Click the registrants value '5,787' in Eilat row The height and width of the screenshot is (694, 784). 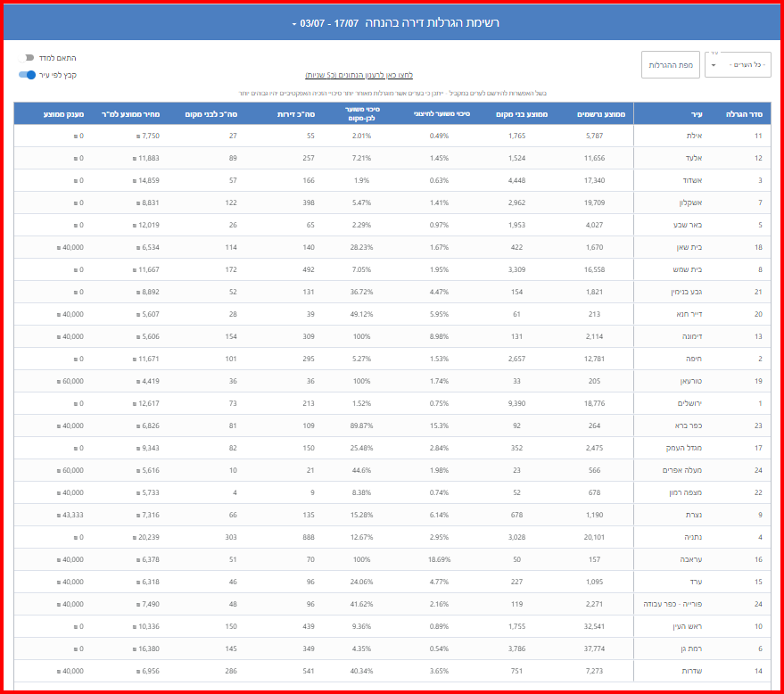(x=595, y=136)
